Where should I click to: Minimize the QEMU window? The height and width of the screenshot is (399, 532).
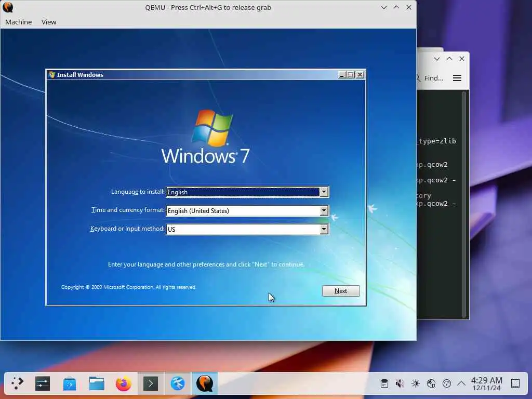(384, 7)
